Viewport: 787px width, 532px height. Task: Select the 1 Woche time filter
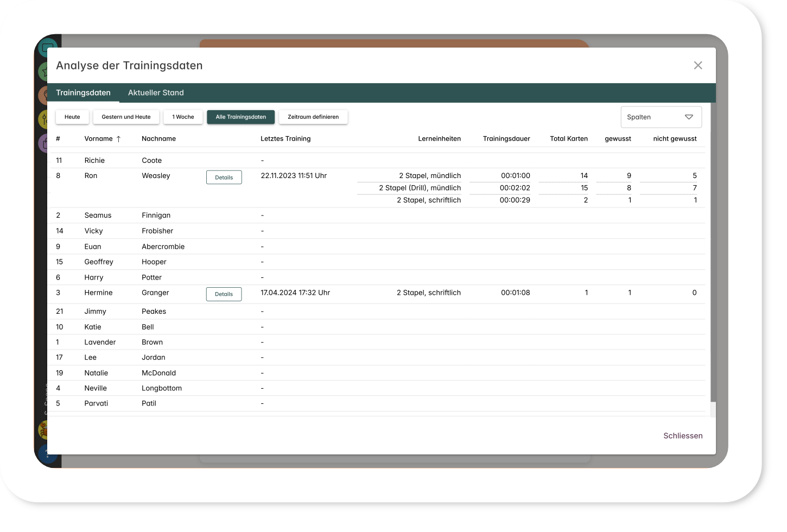(x=183, y=117)
